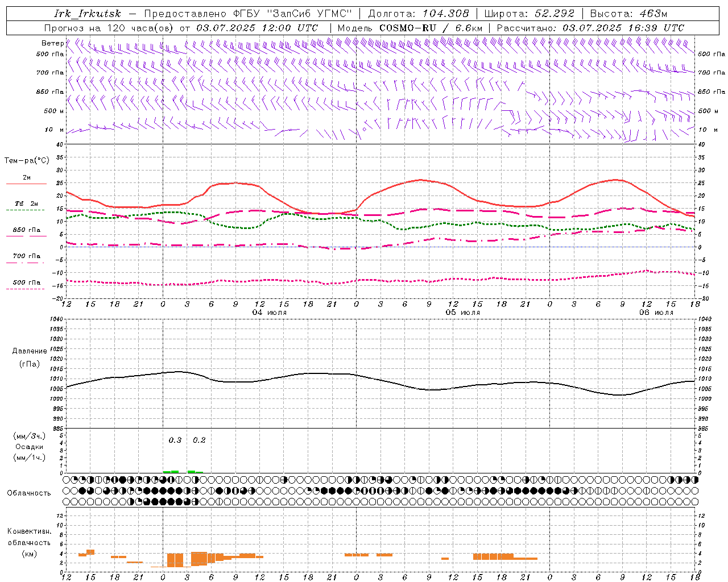
Task: Click the Рассчитано: 03.07.2025 16:39 UTC text
Action: pos(591,28)
